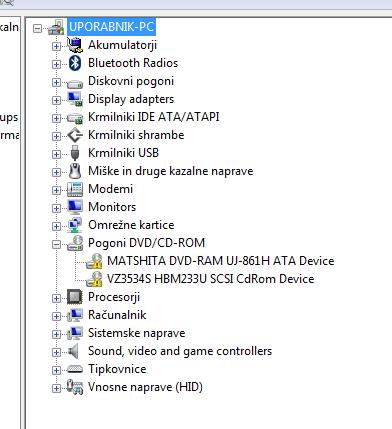Image resolution: width=392 pixels, height=429 pixels.
Task: Select the UPORABNIK-PC label
Action: tap(111, 27)
